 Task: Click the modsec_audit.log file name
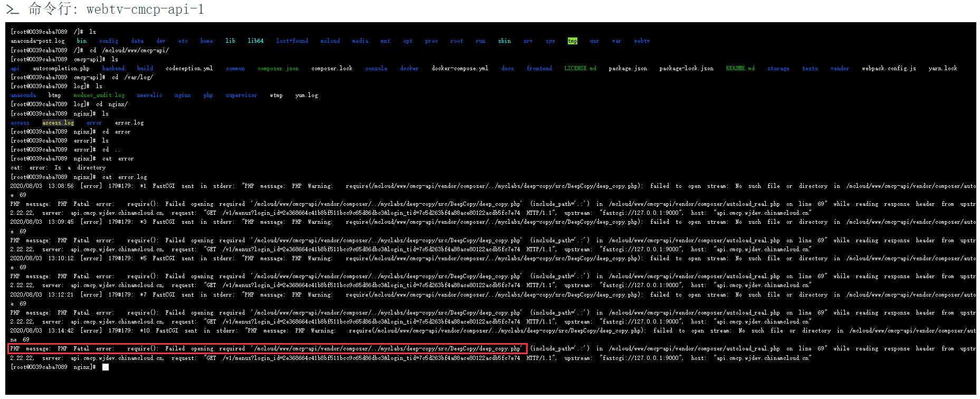tap(99, 96)
